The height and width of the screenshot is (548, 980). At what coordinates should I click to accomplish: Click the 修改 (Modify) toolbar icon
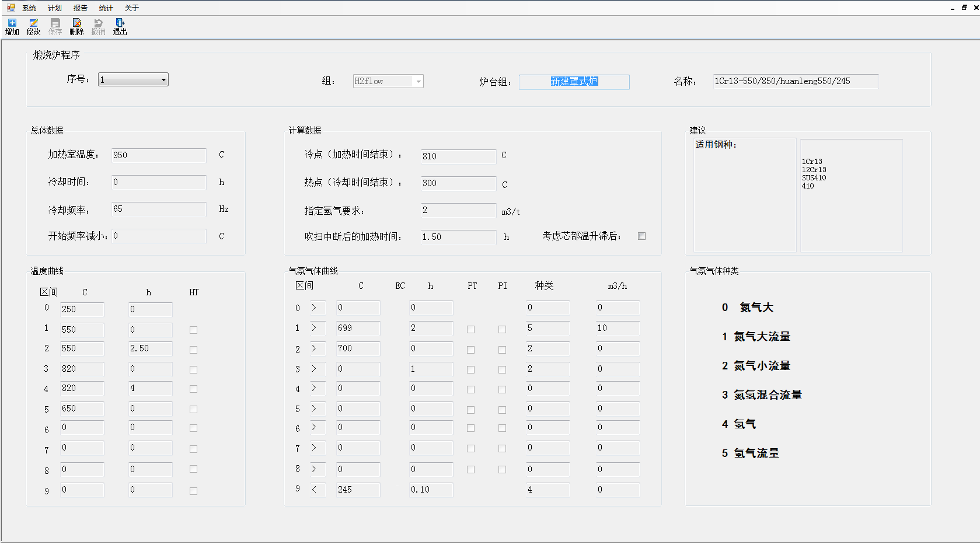click(x=34, y=26)
